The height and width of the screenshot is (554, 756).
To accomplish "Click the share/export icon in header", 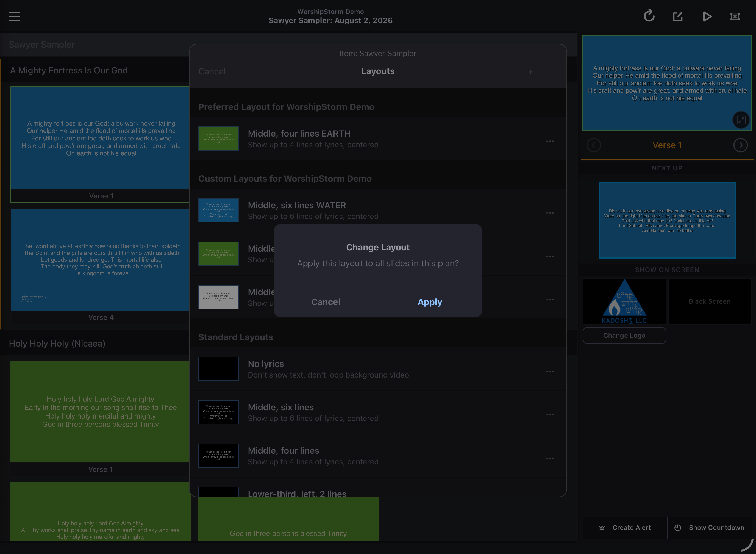I will [678, 16].
